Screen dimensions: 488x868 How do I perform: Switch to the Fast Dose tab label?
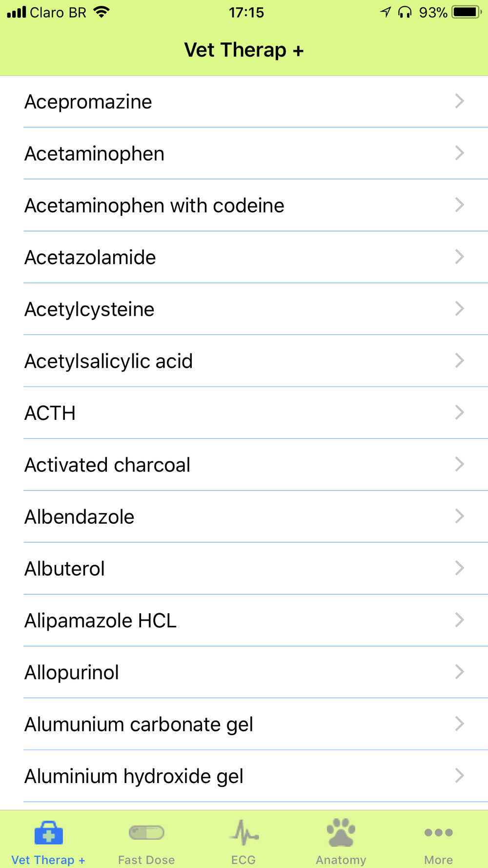pos(146,860)
